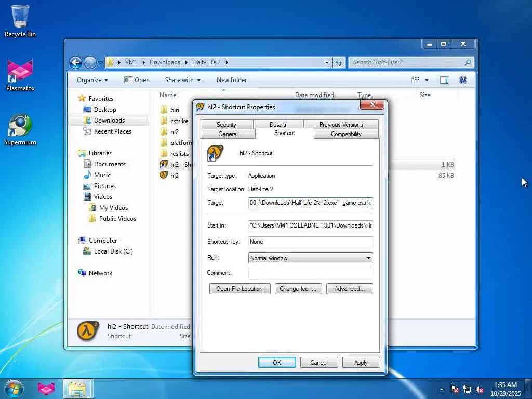Switch to the Compatibility tab

click(x=346, y=134)
